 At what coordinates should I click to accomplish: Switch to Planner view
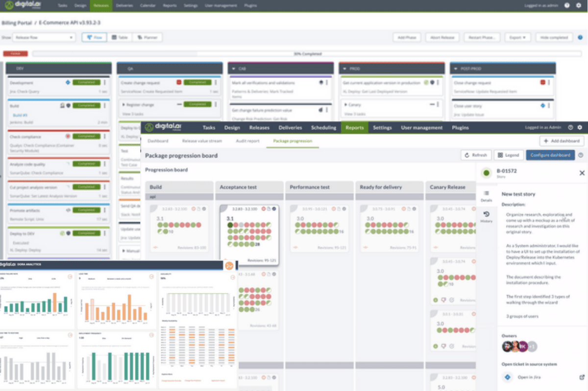(147, 37)
